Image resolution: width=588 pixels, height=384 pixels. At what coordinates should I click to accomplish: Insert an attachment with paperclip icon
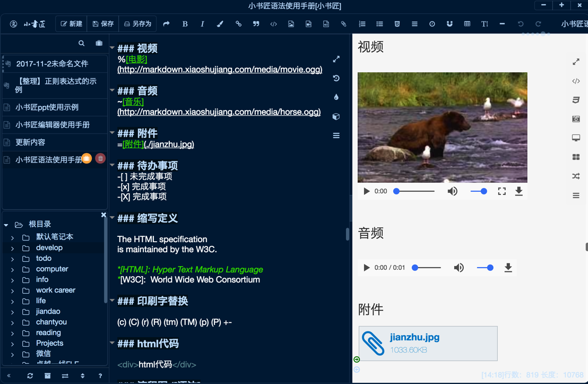click(x=343, y=24)
